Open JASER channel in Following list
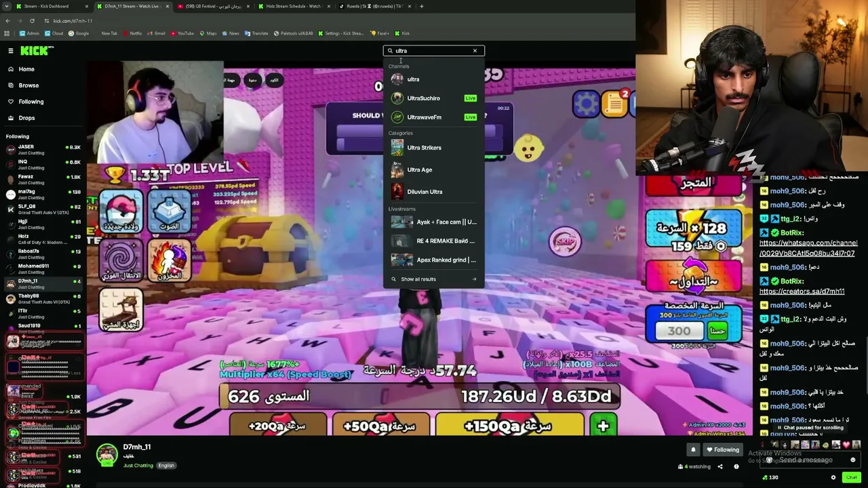Screen dimensions: 868x488 (42, 149)
